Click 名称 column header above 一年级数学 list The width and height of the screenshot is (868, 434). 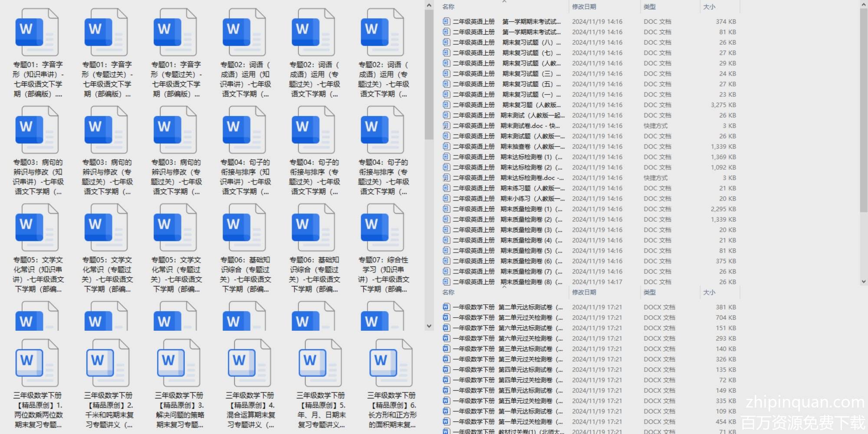click(x=448, y=293)
